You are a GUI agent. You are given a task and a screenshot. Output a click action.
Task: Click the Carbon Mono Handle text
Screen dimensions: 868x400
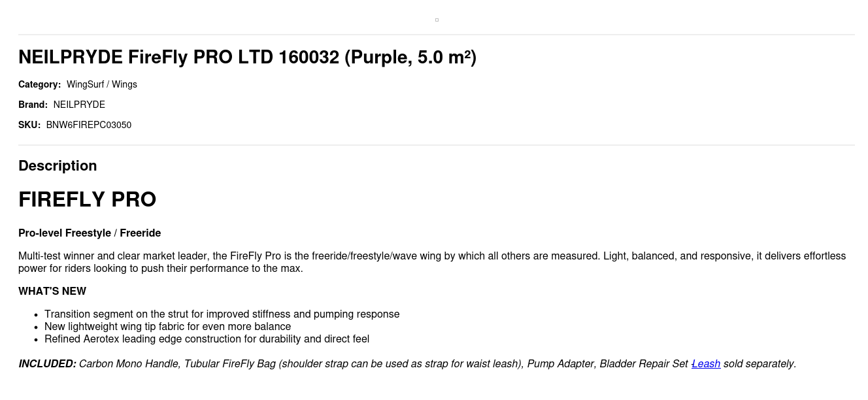pos(128,364)
